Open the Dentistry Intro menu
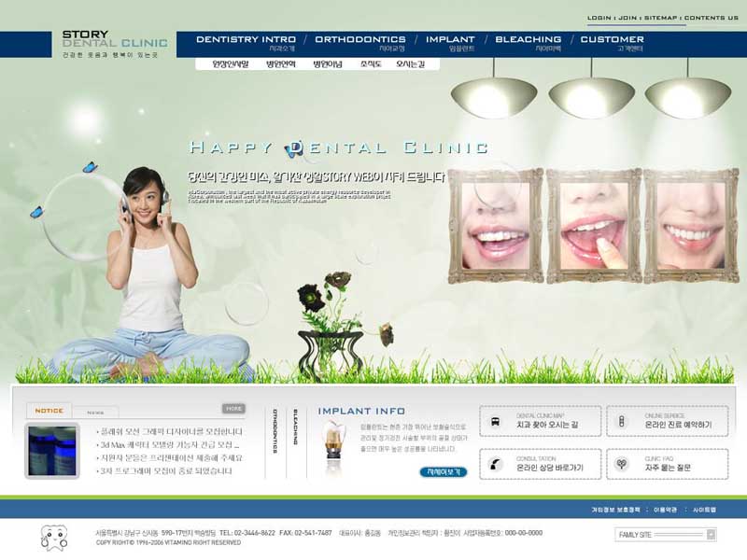This screenshot has height=560, width=747. (x=246, y=42)
